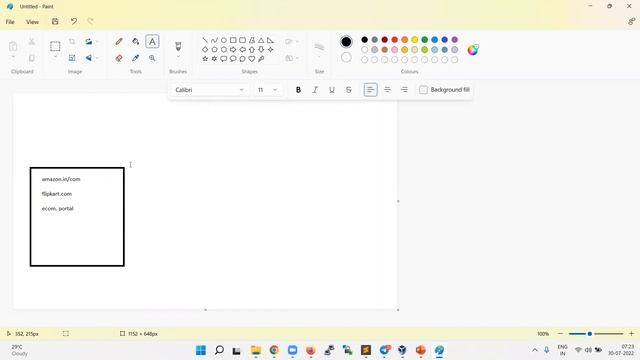The width and height of the screenshot is (640, 360).
Task: Open Windows Start menu
Action: point(201,350)
